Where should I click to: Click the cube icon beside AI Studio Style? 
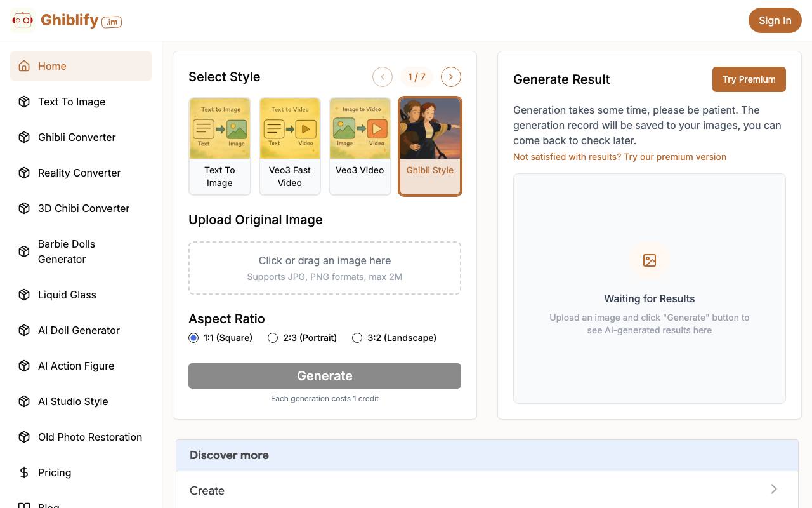point(24,401)
